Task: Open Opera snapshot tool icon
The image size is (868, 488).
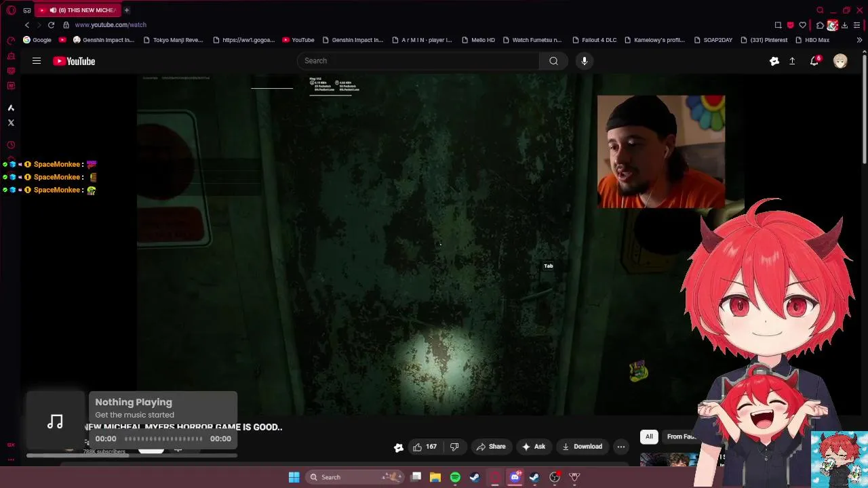Action: [778, 25]
